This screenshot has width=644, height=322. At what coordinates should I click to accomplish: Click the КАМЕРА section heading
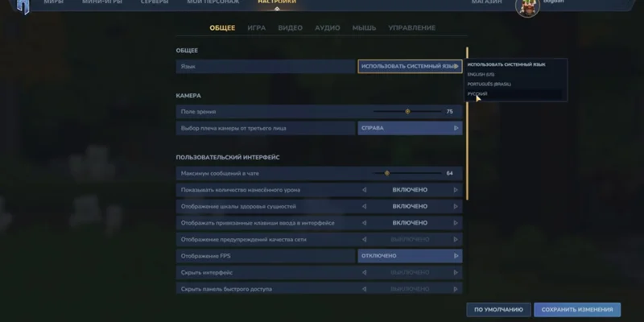click(188, 96)
